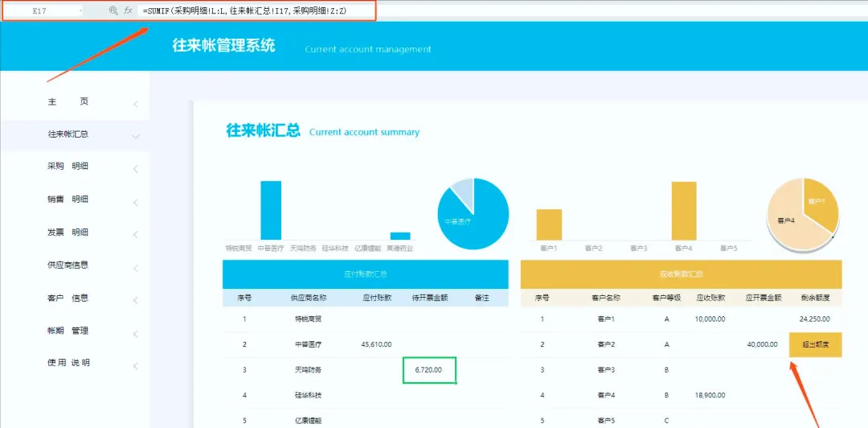Select the 客户5 name cell in table
Image resolution: width=868 pixels, height=428 pixels.
606,421
